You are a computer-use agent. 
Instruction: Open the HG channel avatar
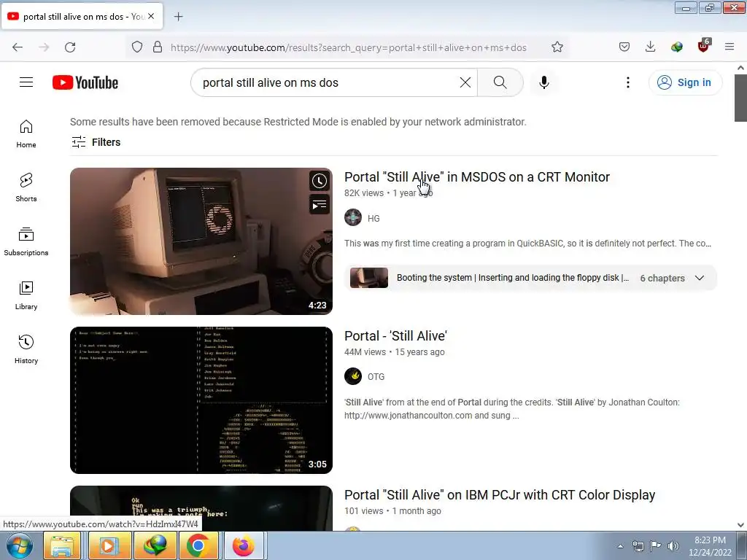353,217
